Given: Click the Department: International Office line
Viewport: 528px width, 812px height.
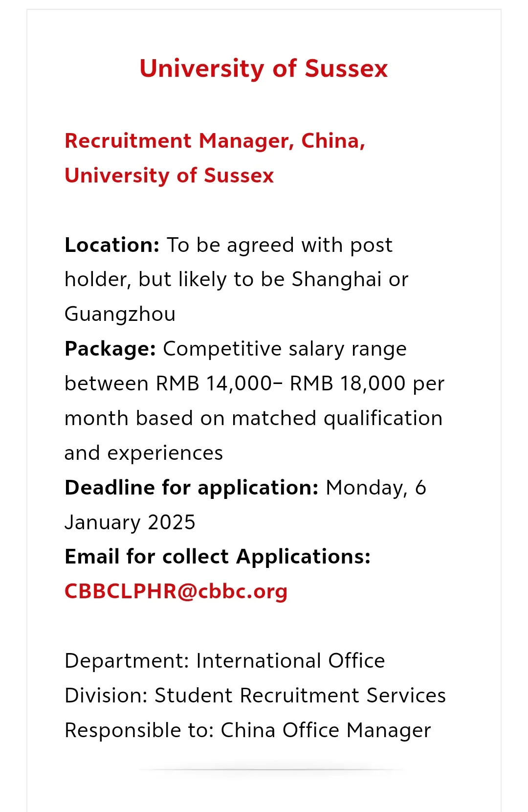Looking at the screenshot, I should [x=225, y=661].
